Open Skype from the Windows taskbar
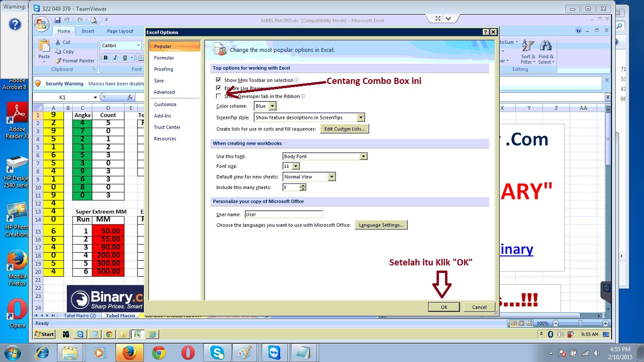This screenshot has height=362, width=644. pyautogui.click(x=217, y=353)
